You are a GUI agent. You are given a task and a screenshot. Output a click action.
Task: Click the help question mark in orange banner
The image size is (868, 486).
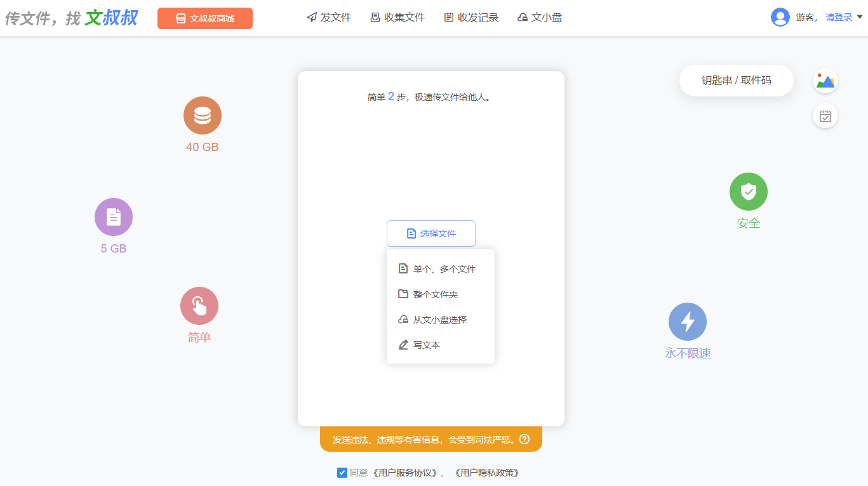click(x=524, y=439)
